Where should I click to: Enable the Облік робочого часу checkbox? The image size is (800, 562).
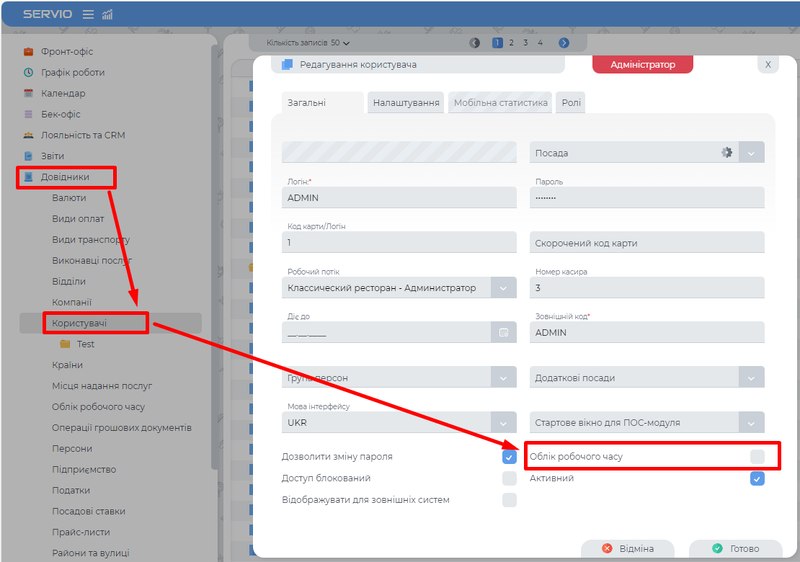[757, 457]
